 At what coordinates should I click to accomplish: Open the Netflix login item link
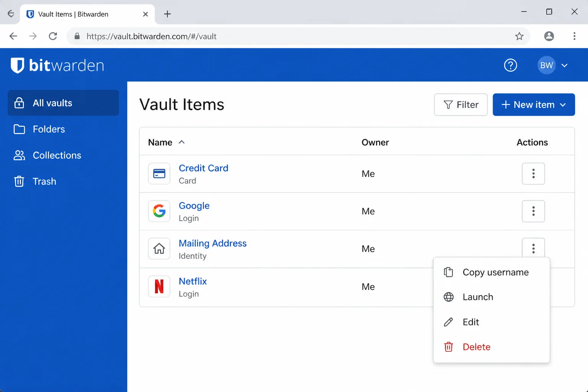193,281
